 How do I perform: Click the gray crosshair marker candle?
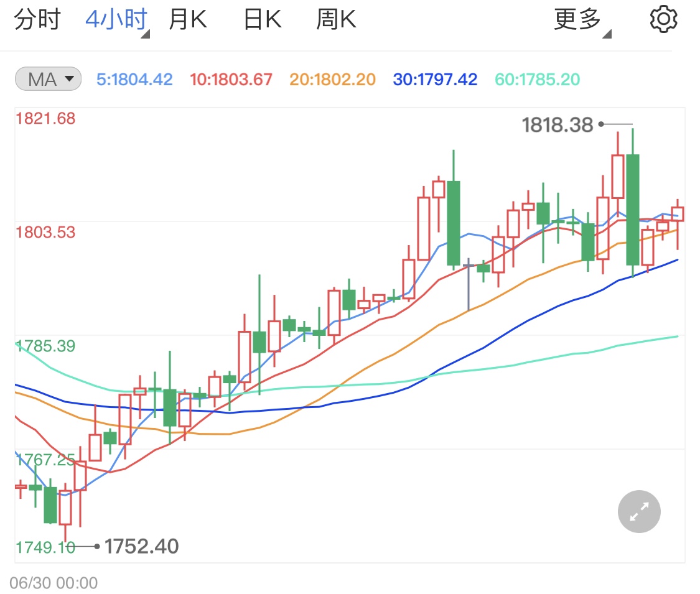point(469,284)
